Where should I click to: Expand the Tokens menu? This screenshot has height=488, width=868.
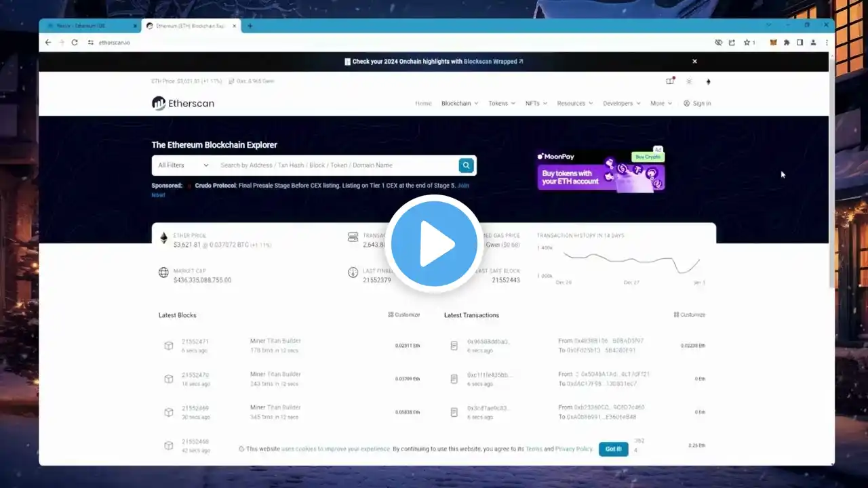tap(502, 103)
